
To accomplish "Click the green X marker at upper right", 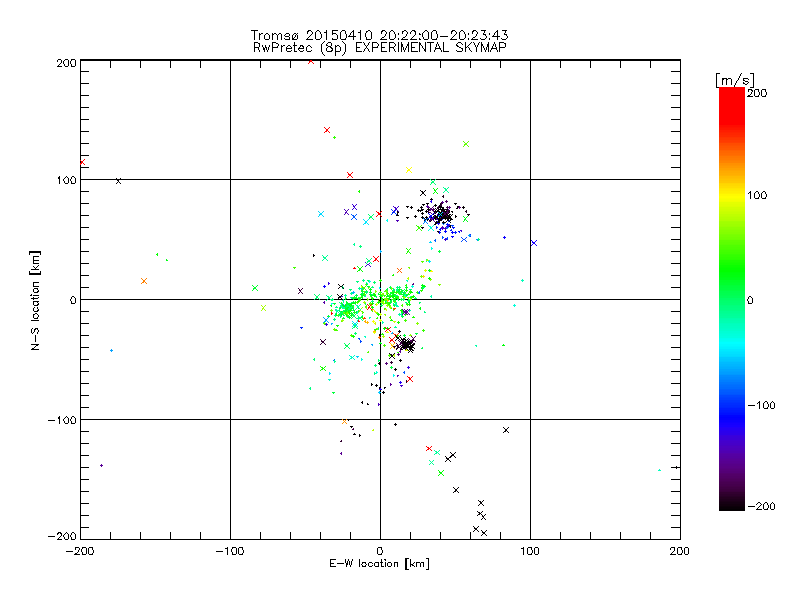I will (x=466, y=144).
